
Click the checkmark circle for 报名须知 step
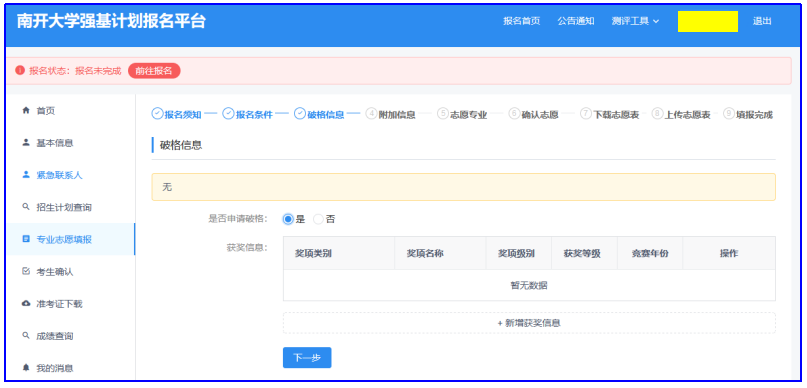coord(157,114)
